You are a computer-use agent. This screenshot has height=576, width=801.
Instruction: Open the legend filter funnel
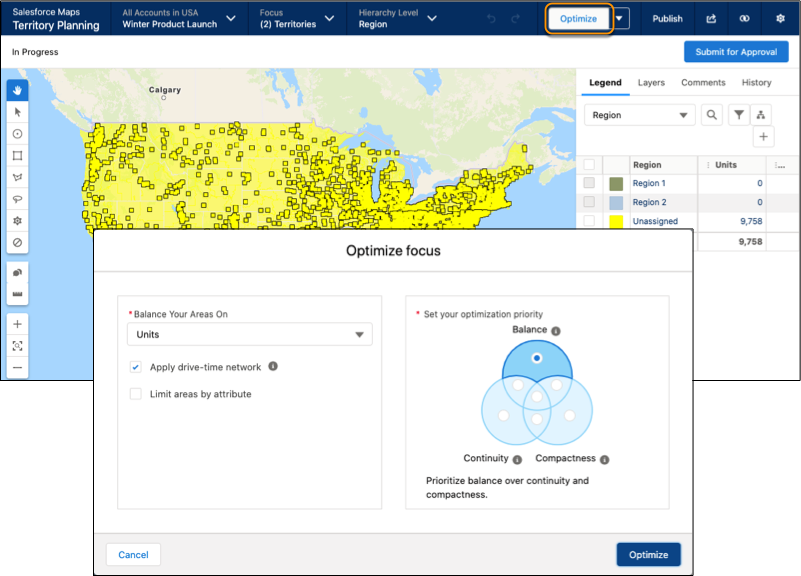tap(739, 115)
